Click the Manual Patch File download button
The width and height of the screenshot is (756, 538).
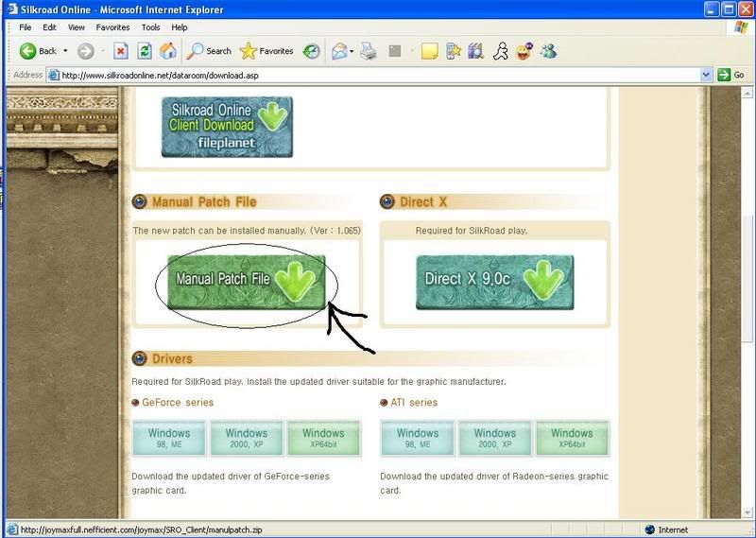[247, 283]
